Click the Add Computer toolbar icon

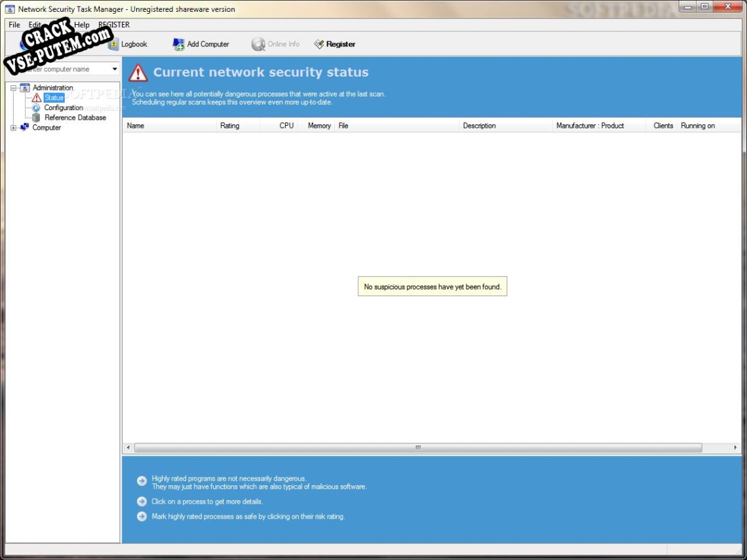coord(178,44)
